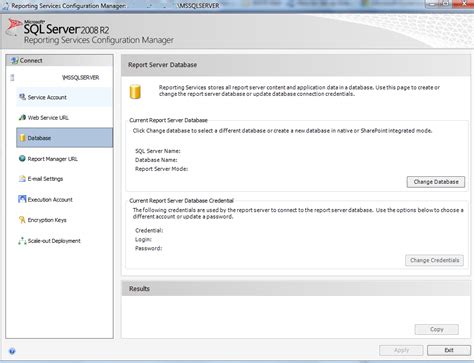
Task: Open the Execution Account page
Action: [64, 199]
